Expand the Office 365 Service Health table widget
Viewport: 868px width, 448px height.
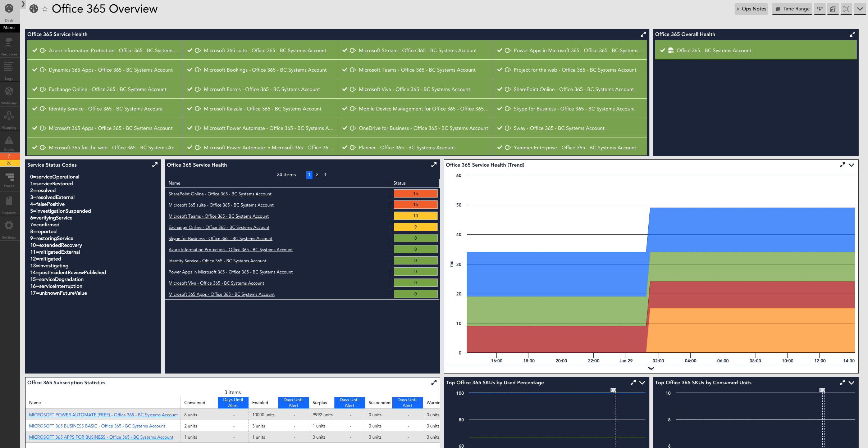pyautogui.click(x=434, y=165)
